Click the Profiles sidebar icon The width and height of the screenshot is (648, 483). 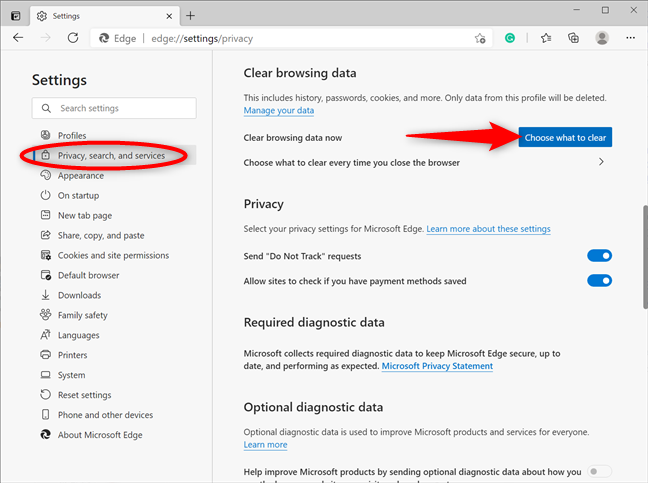click(x=45, y=135)
